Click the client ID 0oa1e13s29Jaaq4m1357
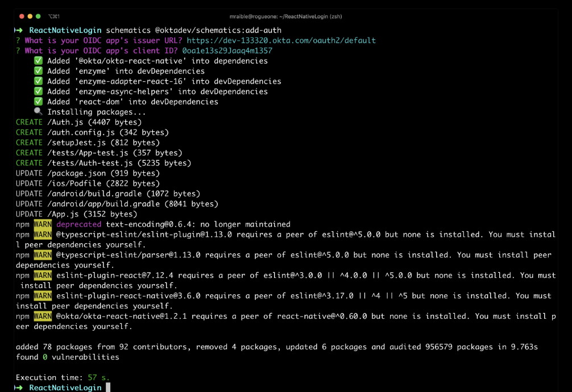The height and width of the screenshot is (392, 572). [227, 51]
